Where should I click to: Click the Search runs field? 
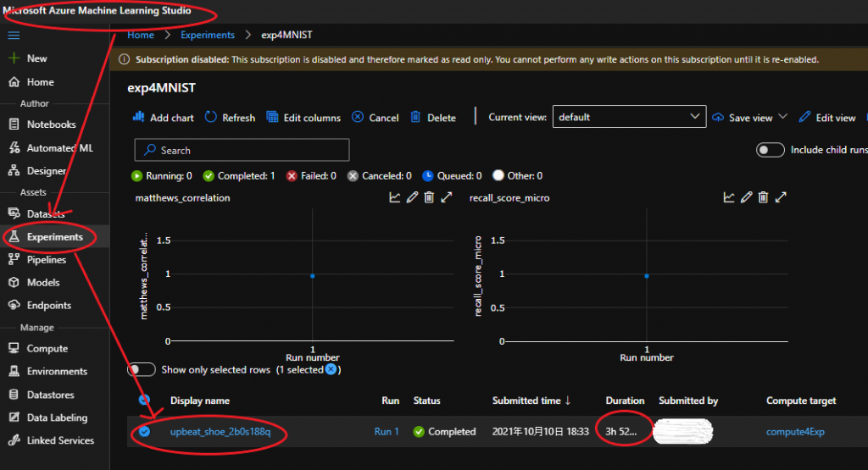(242, 150)
